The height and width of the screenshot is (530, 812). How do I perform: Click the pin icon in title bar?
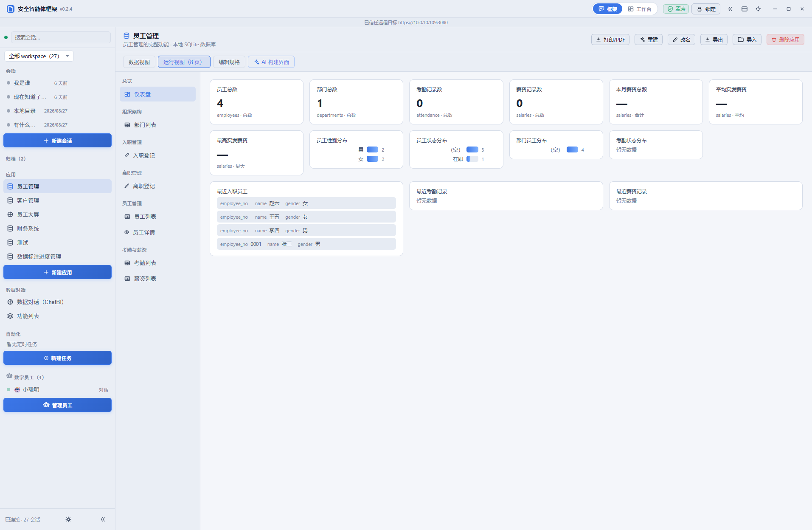click(x=758, y=9)
